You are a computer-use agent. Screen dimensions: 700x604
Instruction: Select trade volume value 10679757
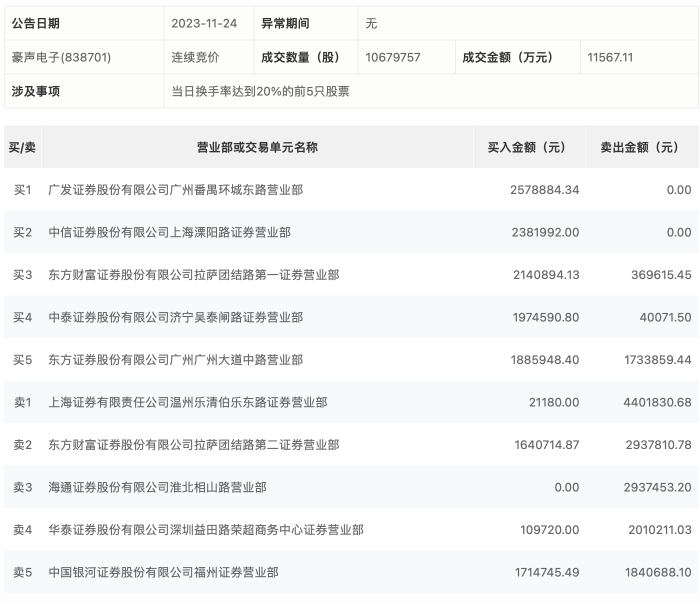pos(393,57)
